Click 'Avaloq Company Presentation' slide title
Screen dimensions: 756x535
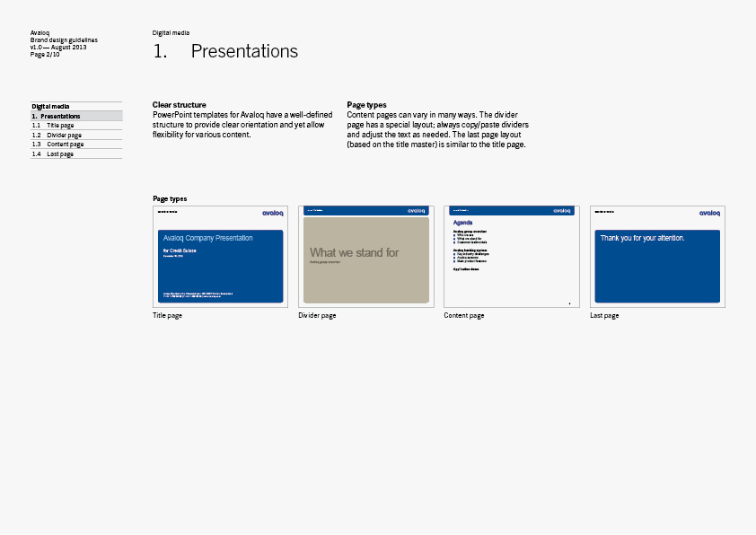click(x=207, y=238)
